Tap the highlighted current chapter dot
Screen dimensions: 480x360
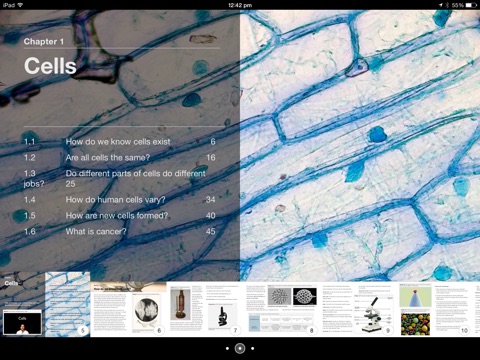(x=240, y=349)
